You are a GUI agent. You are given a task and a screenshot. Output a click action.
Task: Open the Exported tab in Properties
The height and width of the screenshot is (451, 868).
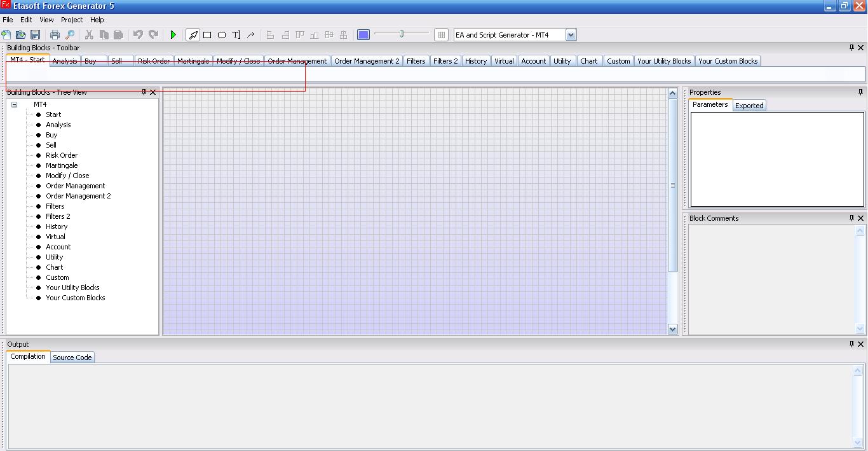749,106
